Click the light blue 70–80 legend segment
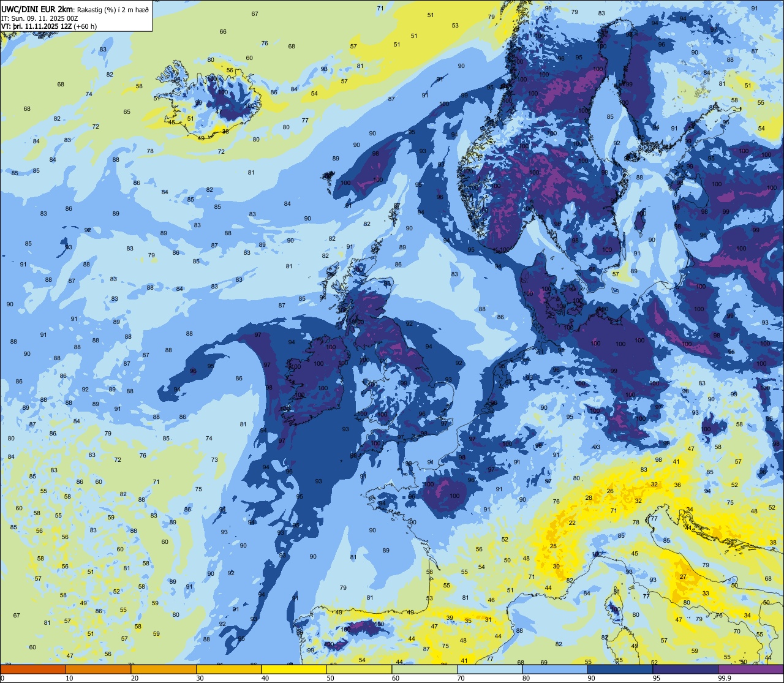Image resolution: width=784 pixels, height=683 pixels. (490, 670)
